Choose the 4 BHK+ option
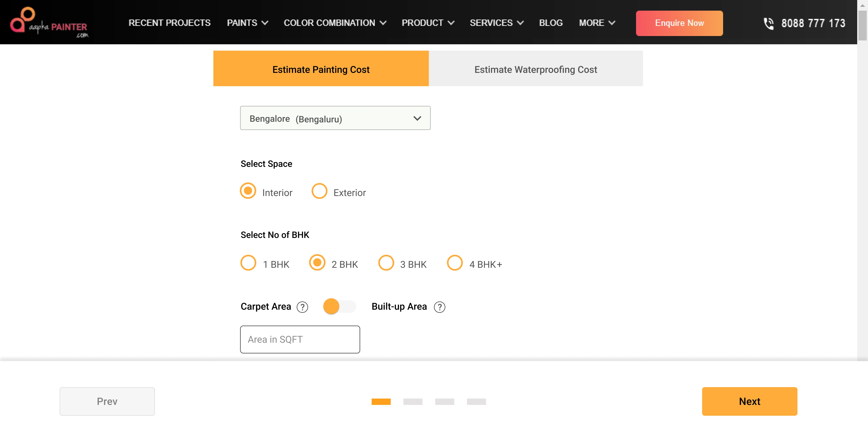The width and height of the screenshot is (868, 443). pos(455,263)
